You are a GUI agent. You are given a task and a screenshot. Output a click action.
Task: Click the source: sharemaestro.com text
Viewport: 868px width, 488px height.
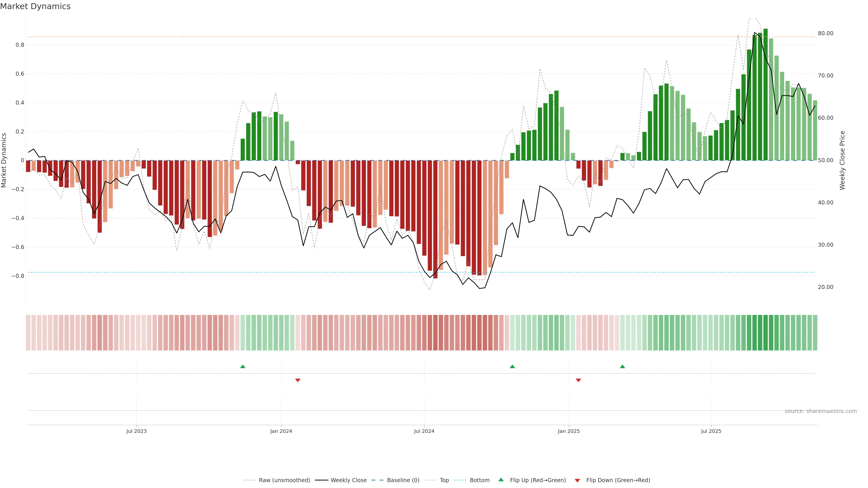pos(821,411)
